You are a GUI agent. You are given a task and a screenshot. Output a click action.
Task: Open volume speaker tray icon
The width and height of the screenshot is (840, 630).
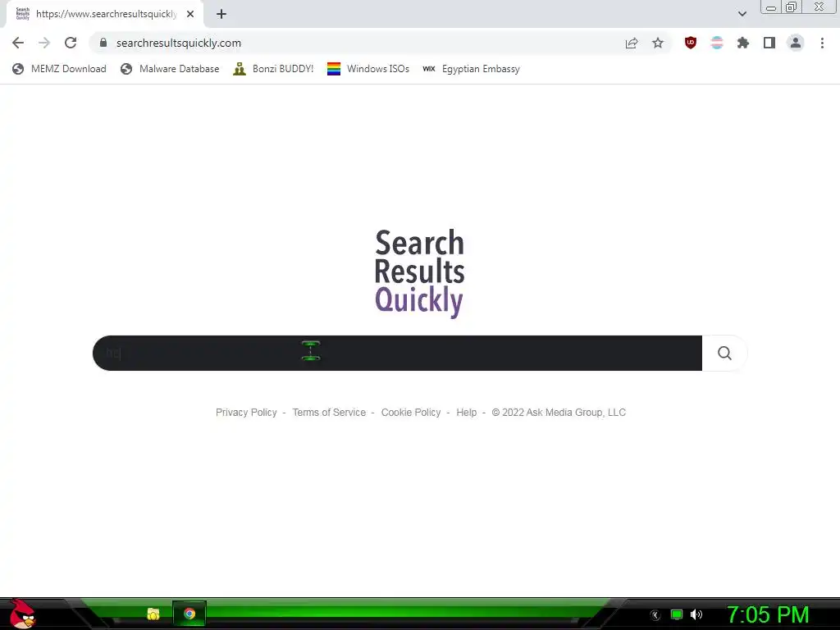point(696,614)
